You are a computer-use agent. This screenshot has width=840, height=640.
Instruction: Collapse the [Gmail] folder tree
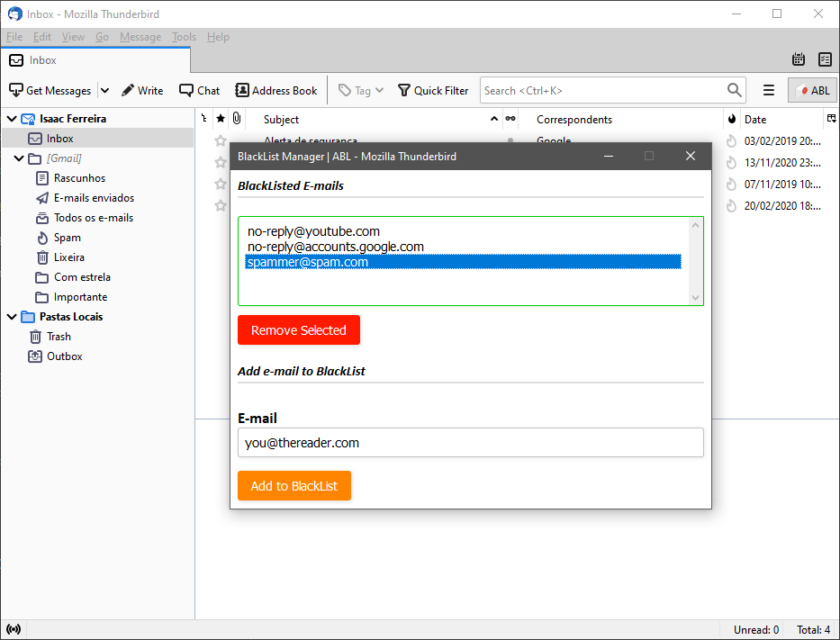tap(19, 158)
